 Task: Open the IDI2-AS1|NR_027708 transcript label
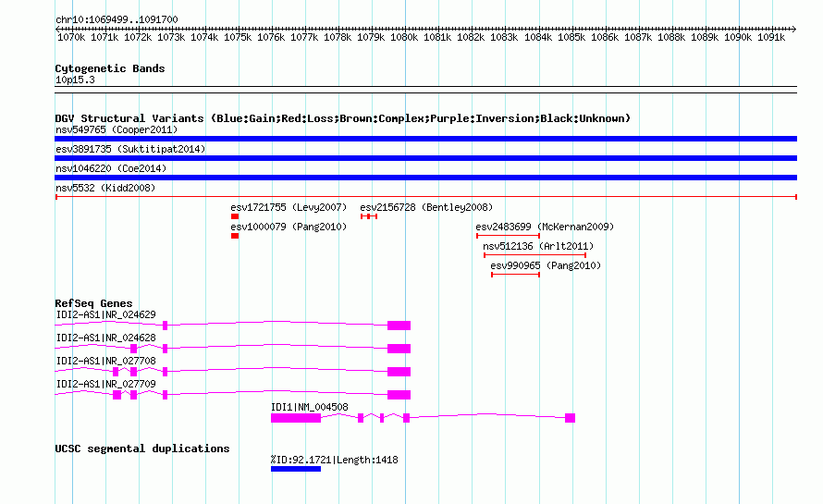pos(106,362)
